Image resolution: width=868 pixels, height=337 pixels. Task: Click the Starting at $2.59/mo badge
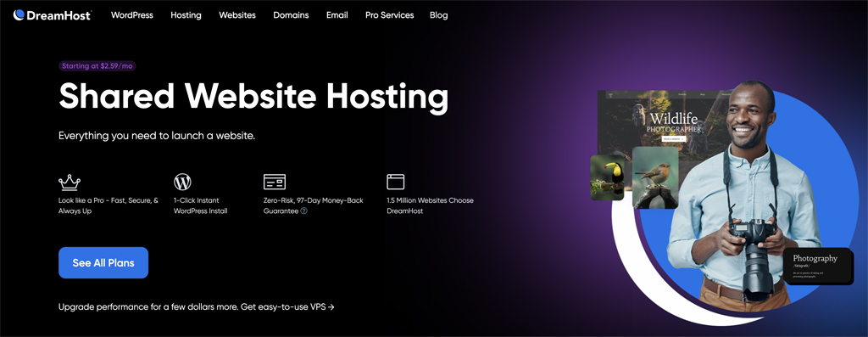(97, 66)
